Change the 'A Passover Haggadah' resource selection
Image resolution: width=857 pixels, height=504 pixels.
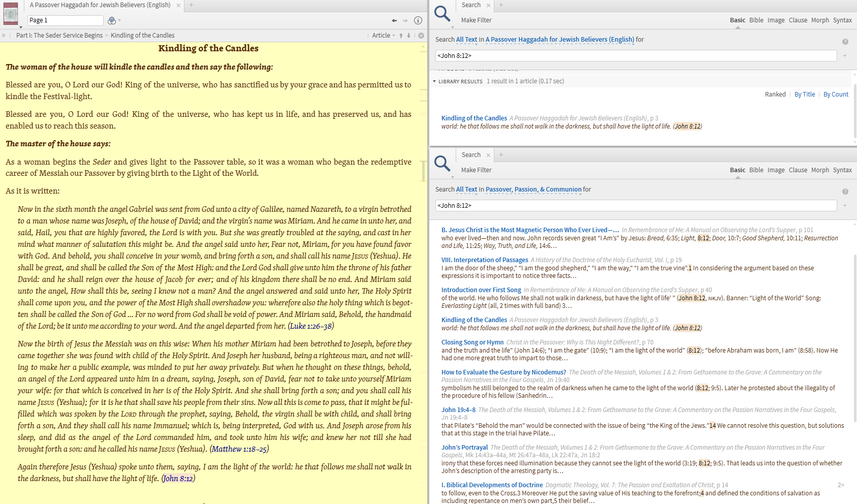tap(560, 40)
